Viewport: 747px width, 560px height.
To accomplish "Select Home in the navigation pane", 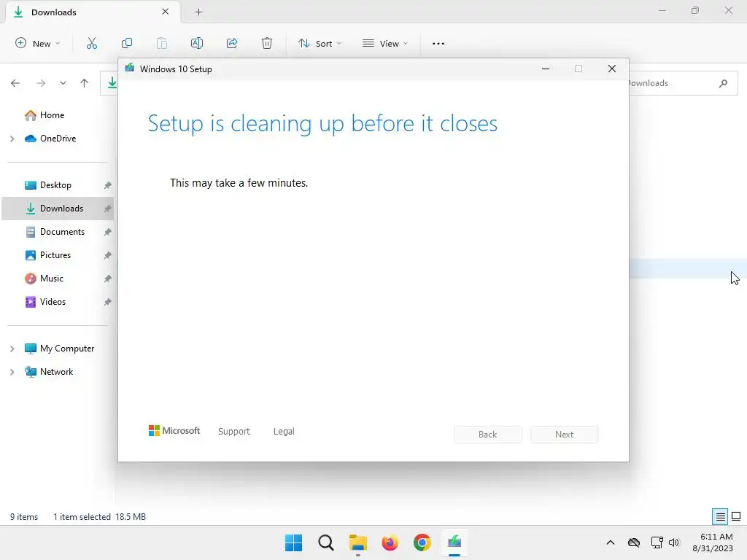I will tap(52, 115).
